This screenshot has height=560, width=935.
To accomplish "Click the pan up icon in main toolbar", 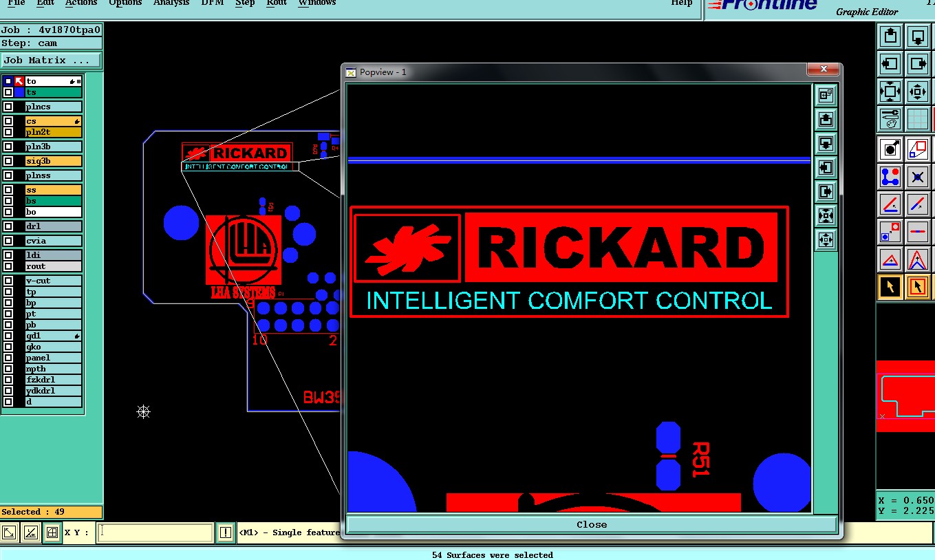I will [x=890, y=36].
